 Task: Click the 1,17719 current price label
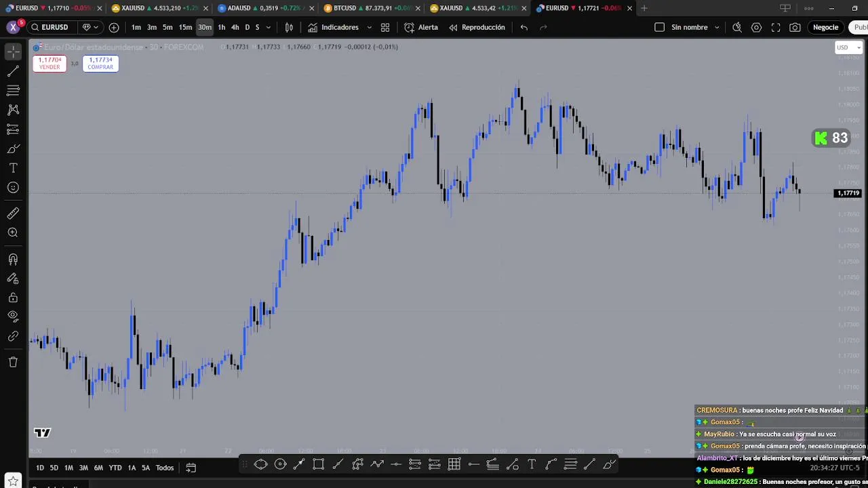coord(848,193)
